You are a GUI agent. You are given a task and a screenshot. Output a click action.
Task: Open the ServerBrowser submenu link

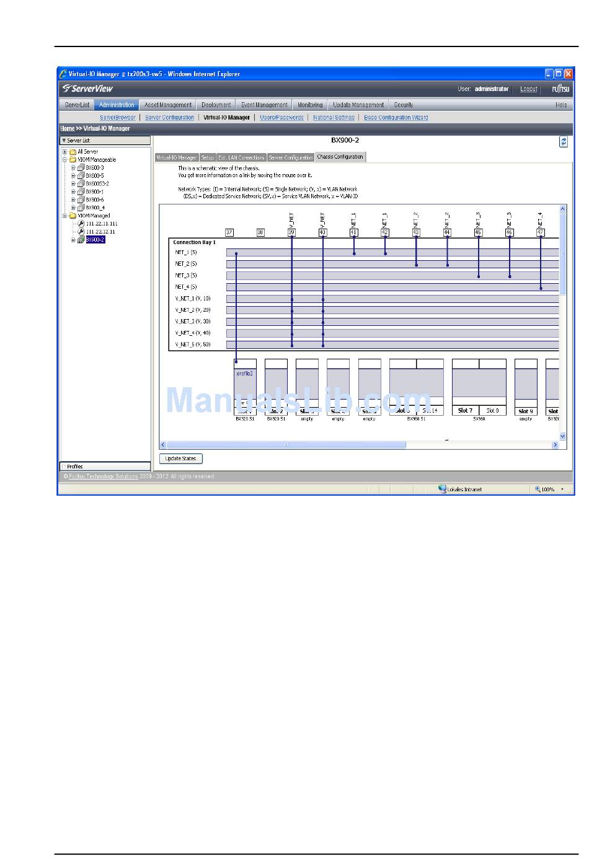pos(117,117)
